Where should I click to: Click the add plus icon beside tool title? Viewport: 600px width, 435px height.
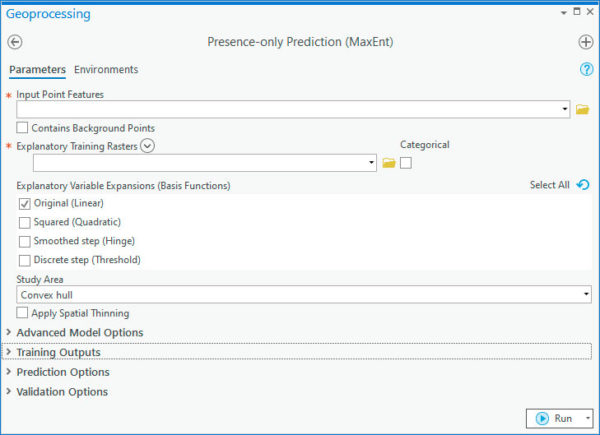click(x=585, y=42)
